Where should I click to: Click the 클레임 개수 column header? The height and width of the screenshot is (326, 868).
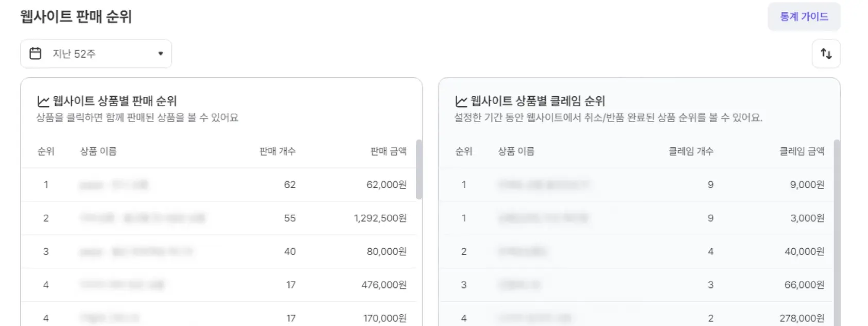click(690, 151)
